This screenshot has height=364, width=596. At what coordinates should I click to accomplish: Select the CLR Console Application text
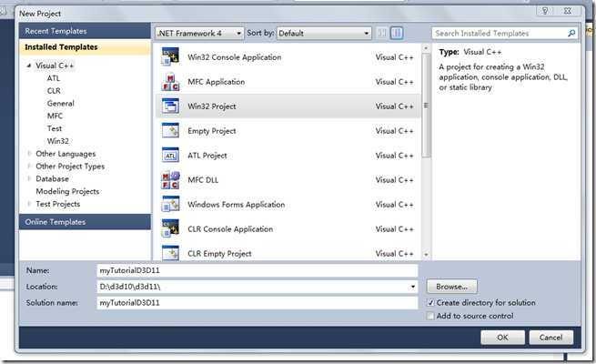click(230, 229)
